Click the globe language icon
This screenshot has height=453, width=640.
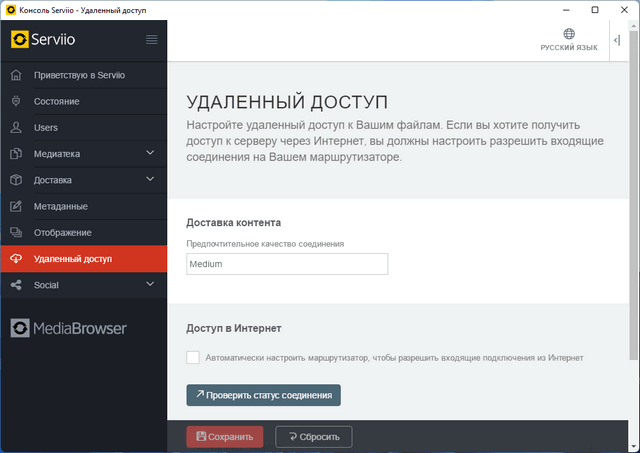[x=569, y=34]
